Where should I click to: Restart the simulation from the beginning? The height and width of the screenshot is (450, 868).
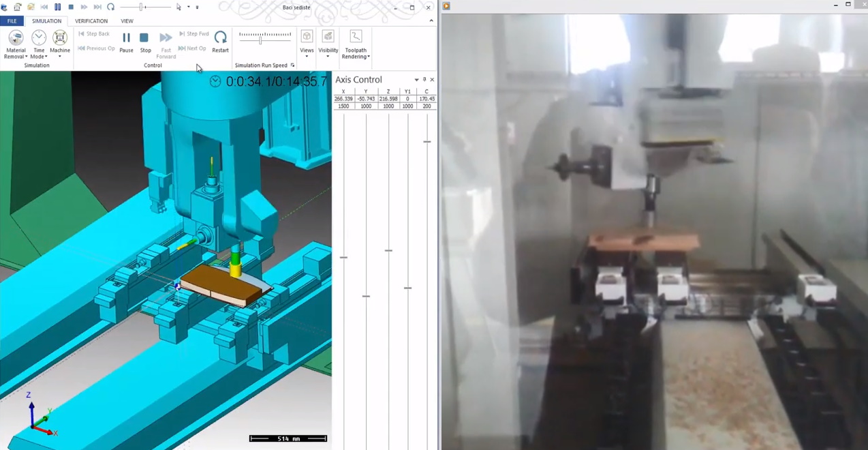point(220,41)
